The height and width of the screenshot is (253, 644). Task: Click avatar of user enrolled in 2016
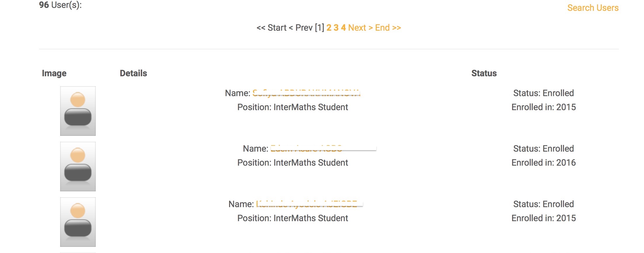pyautogui.click(x=78, y=167)
